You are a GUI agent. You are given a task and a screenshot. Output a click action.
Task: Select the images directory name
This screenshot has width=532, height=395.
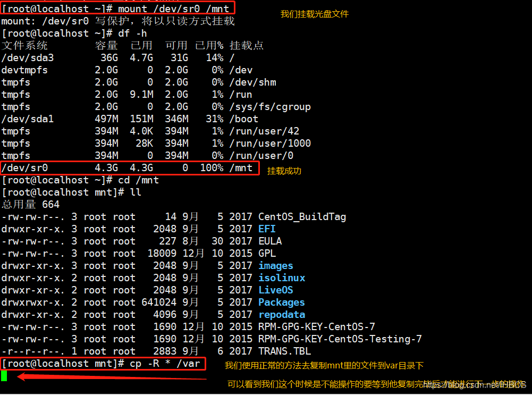(276, 265)
